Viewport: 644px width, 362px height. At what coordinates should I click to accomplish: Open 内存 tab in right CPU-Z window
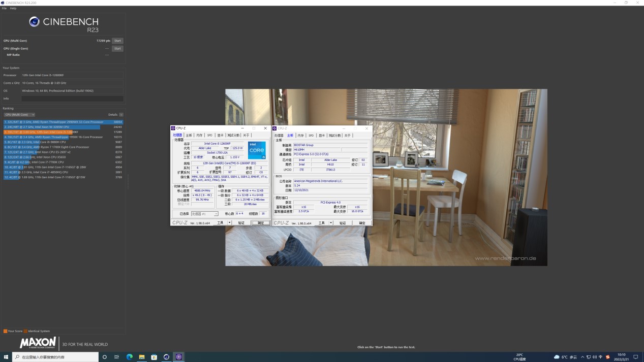pos(301,136)
